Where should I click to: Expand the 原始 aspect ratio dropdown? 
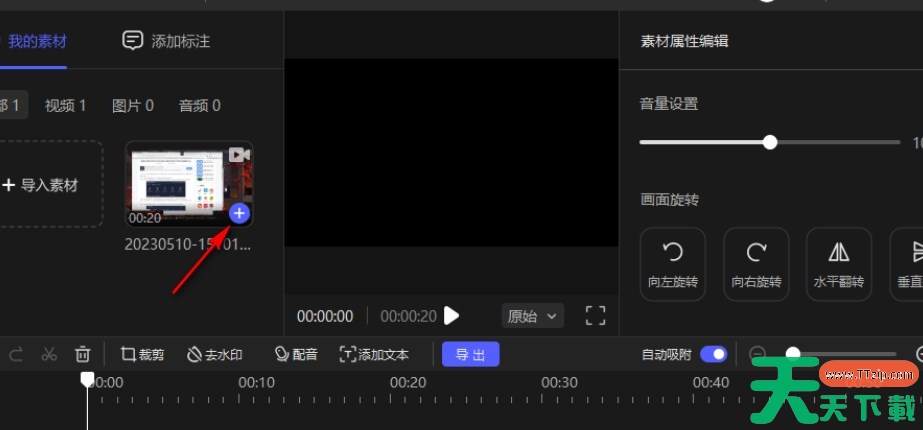534,316
